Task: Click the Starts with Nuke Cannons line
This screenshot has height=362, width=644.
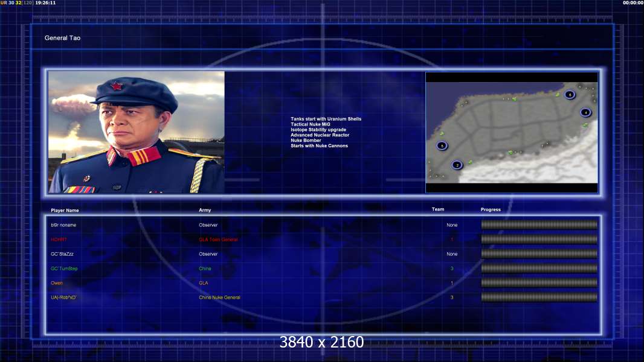Action: pyautogui.click(x=319, y=145)
